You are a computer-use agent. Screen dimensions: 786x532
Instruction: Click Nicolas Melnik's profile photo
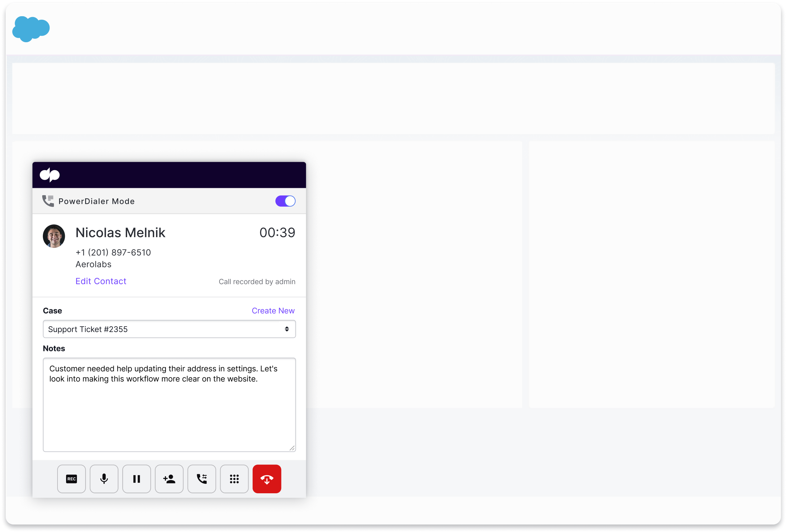click(x=53, y=236)
